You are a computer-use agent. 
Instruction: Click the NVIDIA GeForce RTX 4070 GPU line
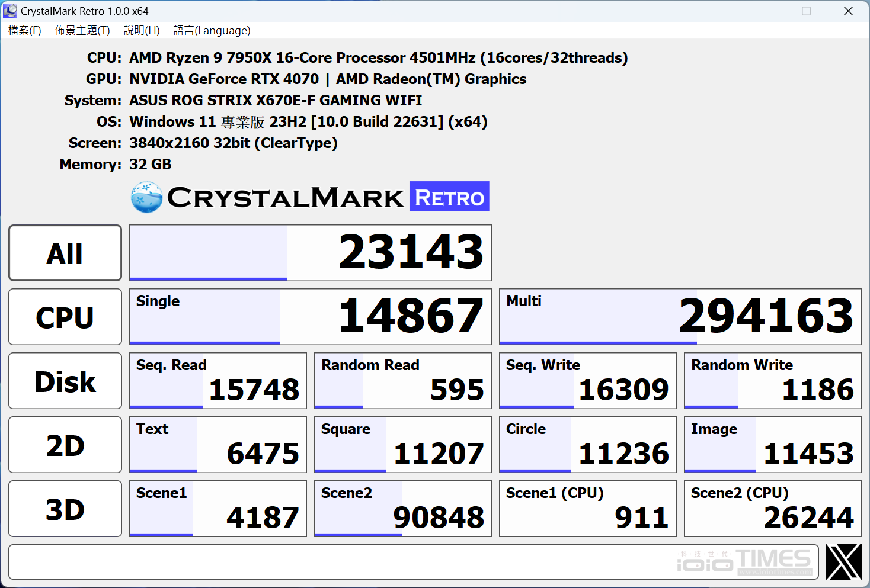328,79
